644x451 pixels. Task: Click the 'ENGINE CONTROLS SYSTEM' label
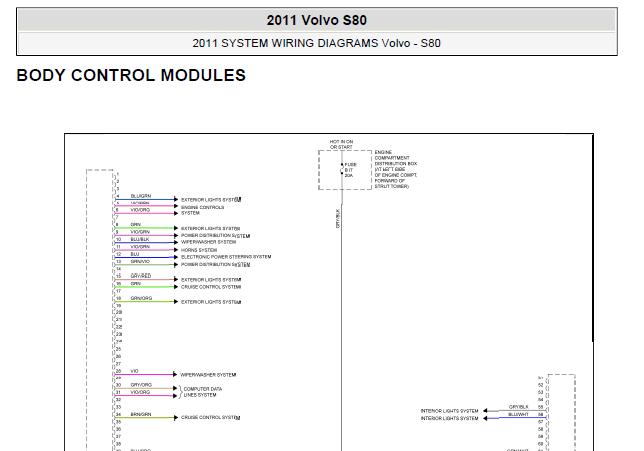coord(202,210)
